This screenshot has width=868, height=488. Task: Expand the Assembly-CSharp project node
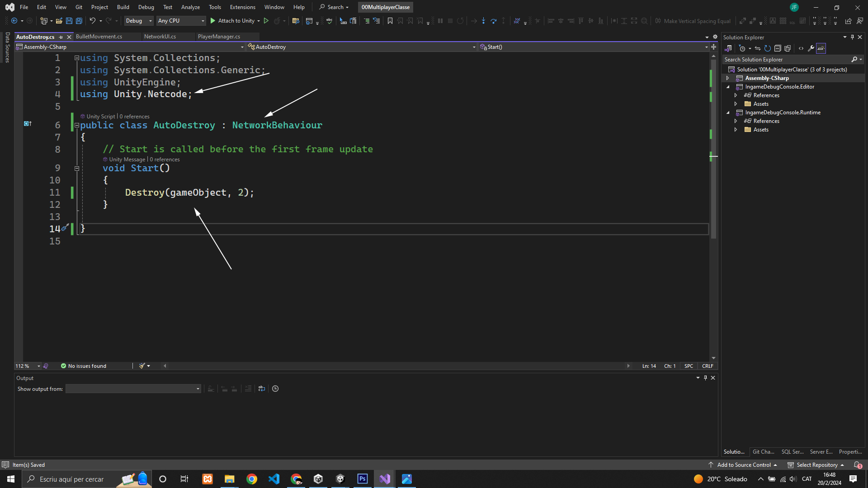727,78
